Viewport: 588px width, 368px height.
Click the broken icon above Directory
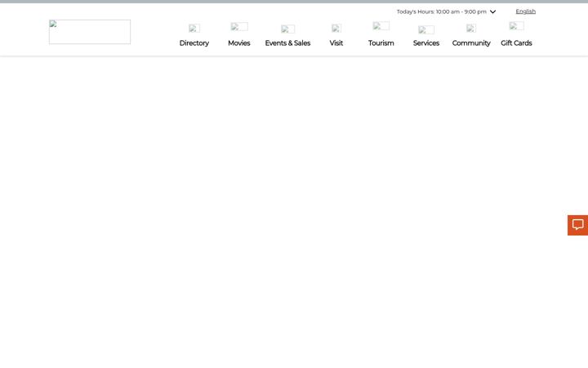[x=194, y=28]
